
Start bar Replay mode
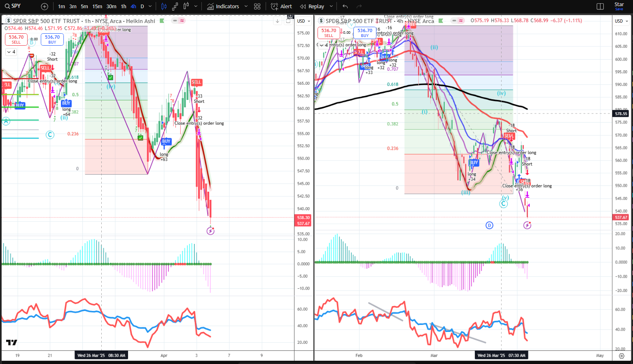click(312, 7)
